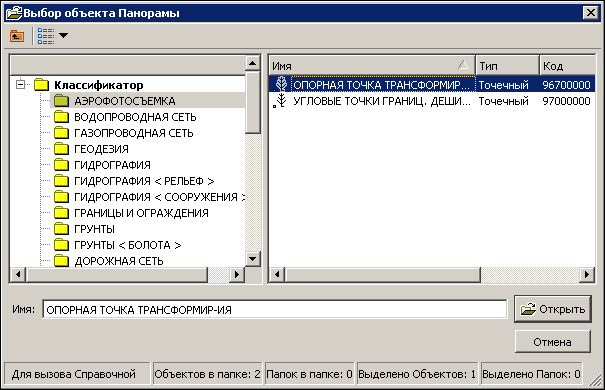Click the folder icon of ВОДОПРОВОДНАЯ СЕТЬ
The width and height of the screenshot is (605, 390).
click(x=61, y=116)
